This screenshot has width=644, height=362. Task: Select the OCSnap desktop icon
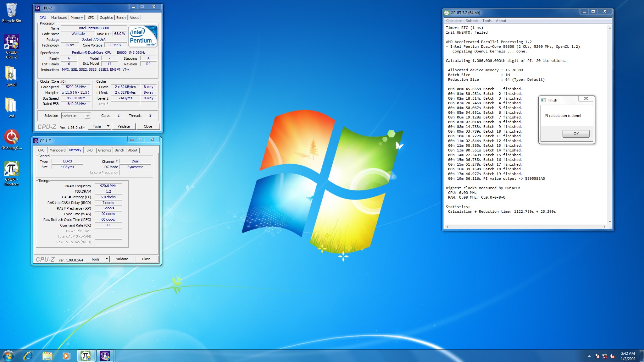pos(12,140)
